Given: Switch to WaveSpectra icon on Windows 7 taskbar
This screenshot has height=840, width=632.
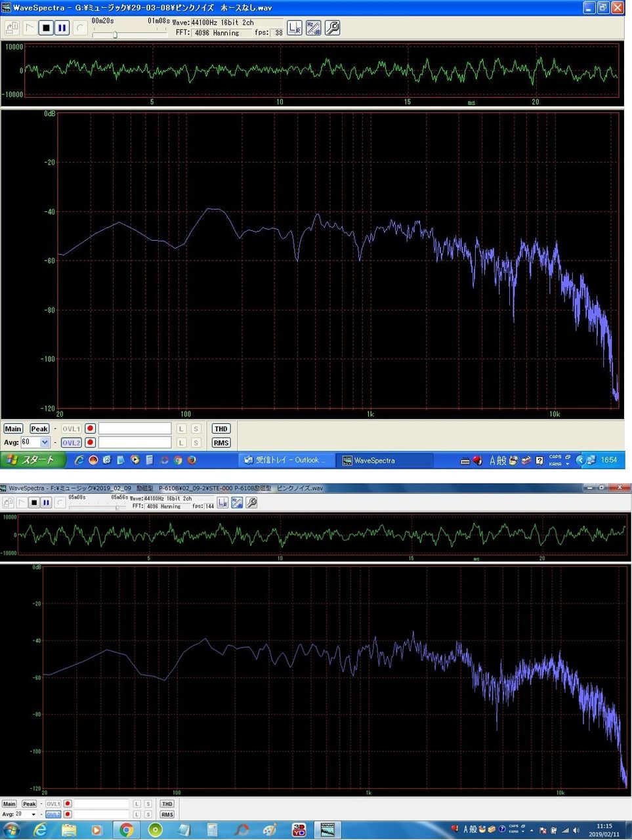Looking at the screenshot, I should [327, 830].
